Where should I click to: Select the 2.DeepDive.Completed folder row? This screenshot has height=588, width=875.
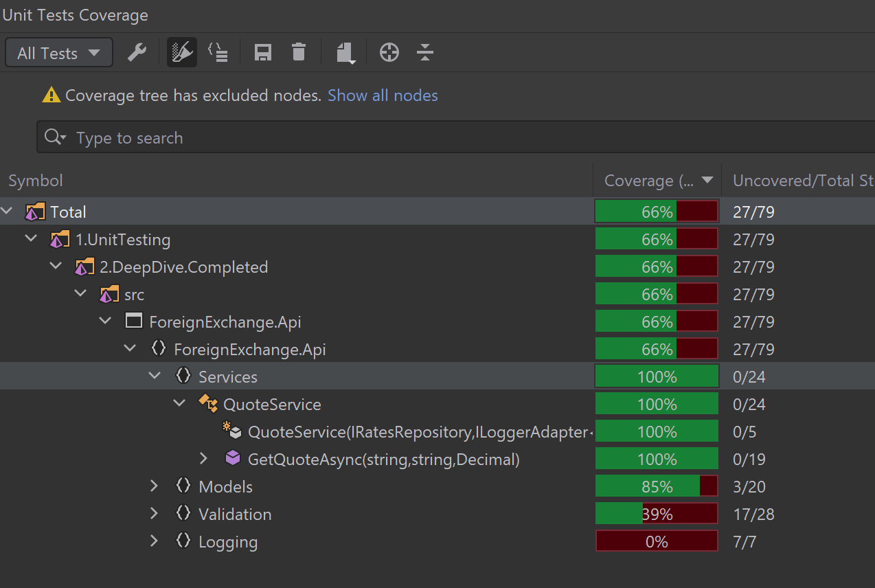(183, 267)
